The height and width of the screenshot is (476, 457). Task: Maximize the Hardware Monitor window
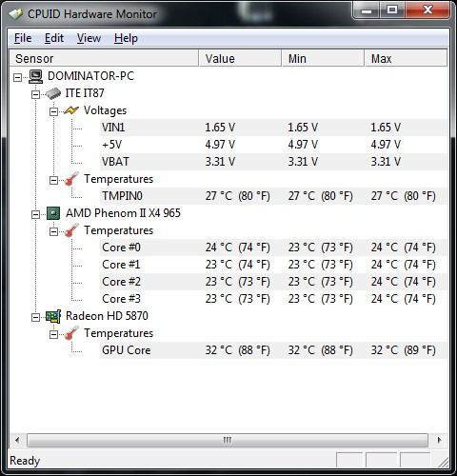pyautogui.click(x=392, y=10)
